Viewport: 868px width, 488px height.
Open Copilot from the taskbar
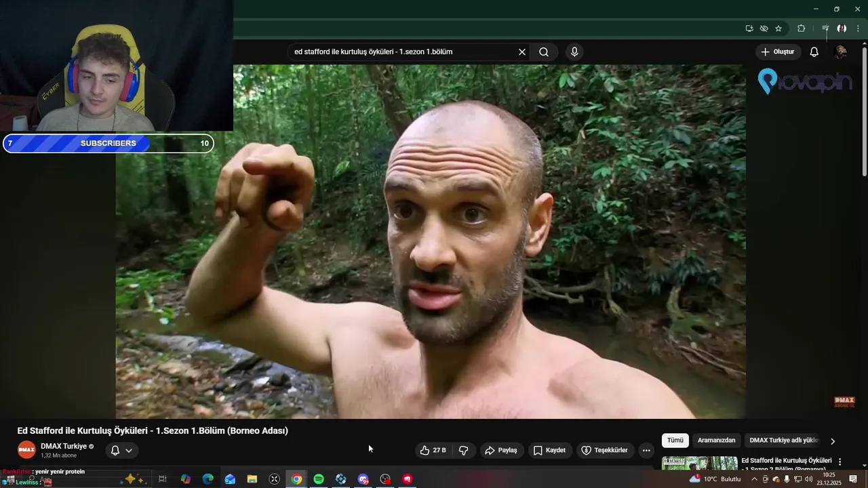(186, 479)
